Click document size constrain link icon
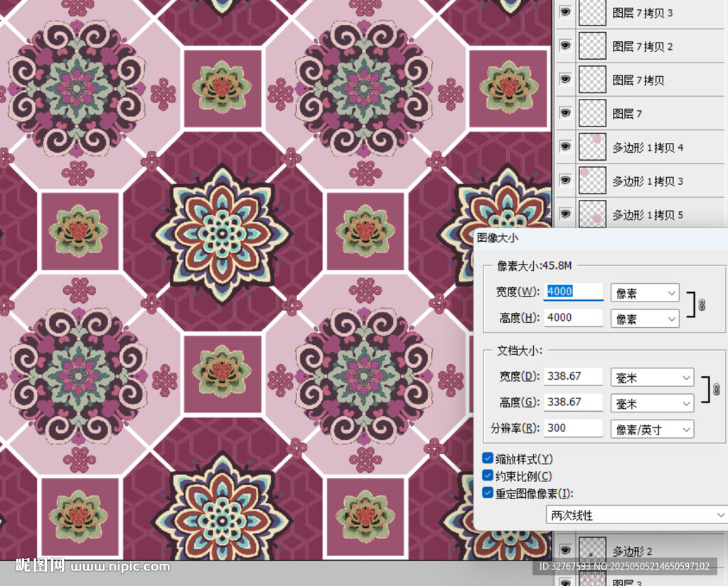The height and width of the screenshot is (586, 728). 717,390
